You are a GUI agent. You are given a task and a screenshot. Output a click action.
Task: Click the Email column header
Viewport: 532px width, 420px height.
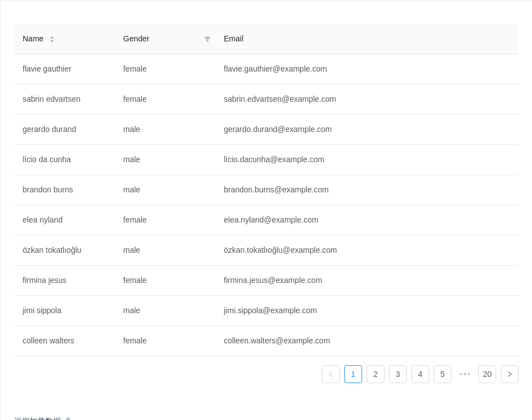point(367,39)
